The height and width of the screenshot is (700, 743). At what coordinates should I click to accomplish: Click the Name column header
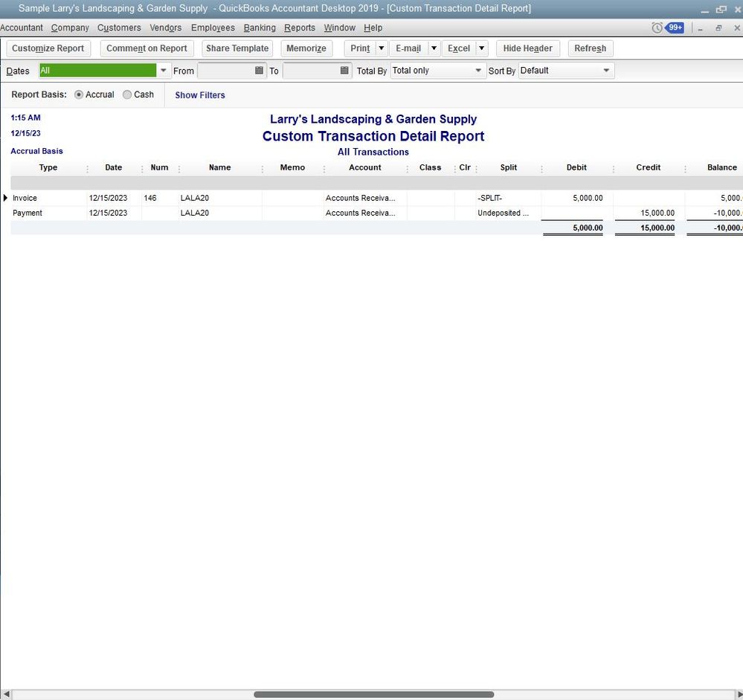[x=220, y=167]
